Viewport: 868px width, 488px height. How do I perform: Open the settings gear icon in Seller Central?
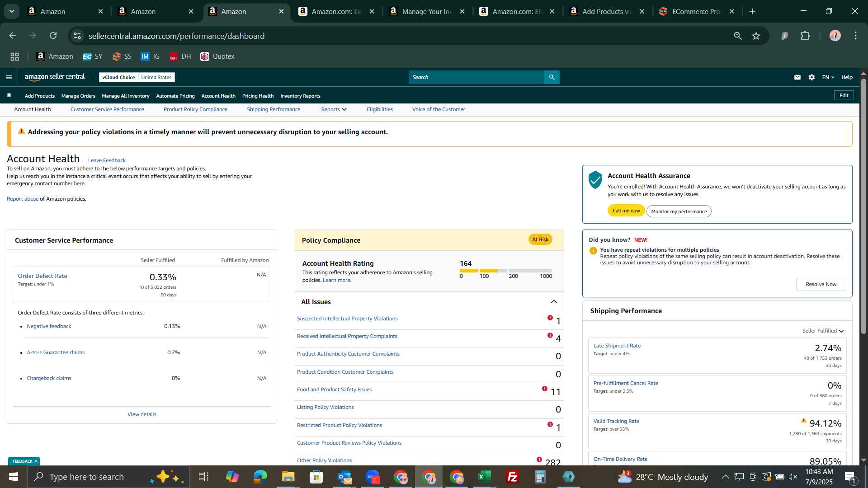point(811,77)
